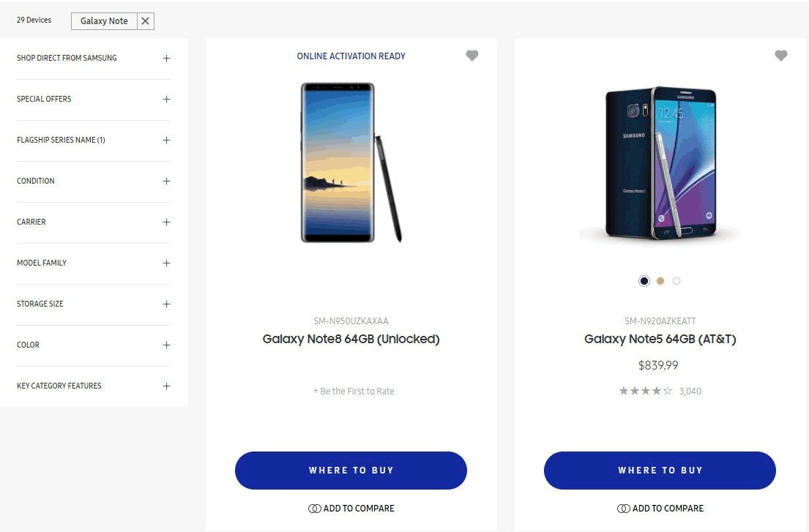Expand the Key Category Features filter

166,386
